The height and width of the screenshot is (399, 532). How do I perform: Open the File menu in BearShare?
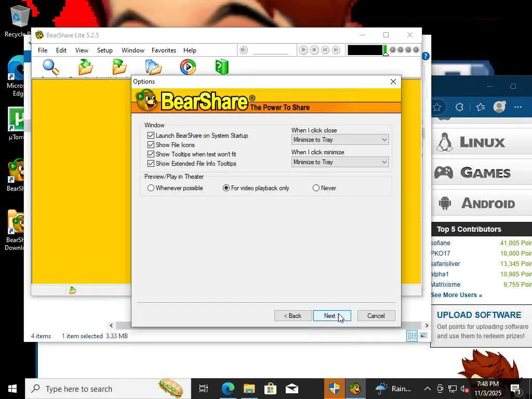coord(43,50)
